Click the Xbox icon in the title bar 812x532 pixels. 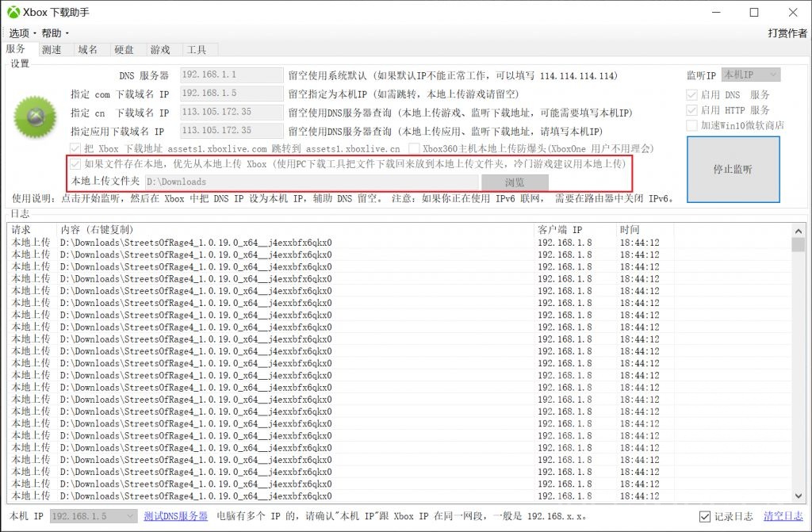[12, 12]
